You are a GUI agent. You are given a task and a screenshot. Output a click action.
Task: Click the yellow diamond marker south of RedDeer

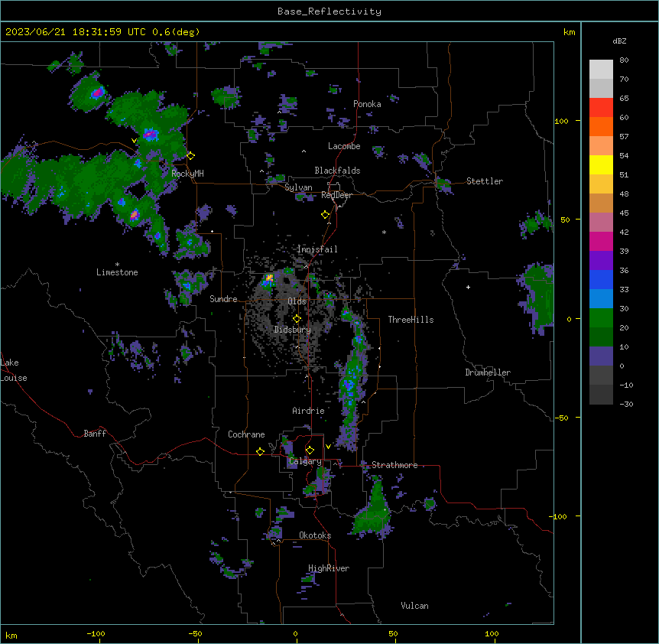(x=326, y=215)
